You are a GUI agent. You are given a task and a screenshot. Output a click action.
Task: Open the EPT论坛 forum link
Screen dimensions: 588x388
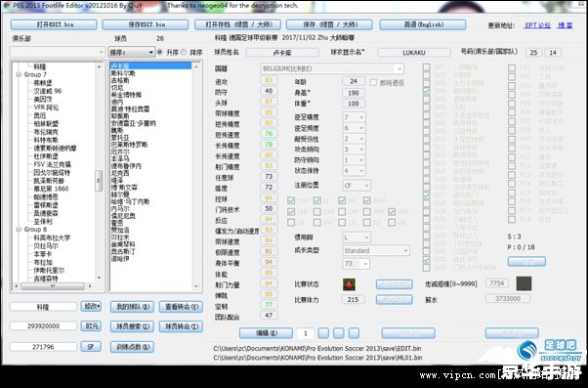[538, 25]
